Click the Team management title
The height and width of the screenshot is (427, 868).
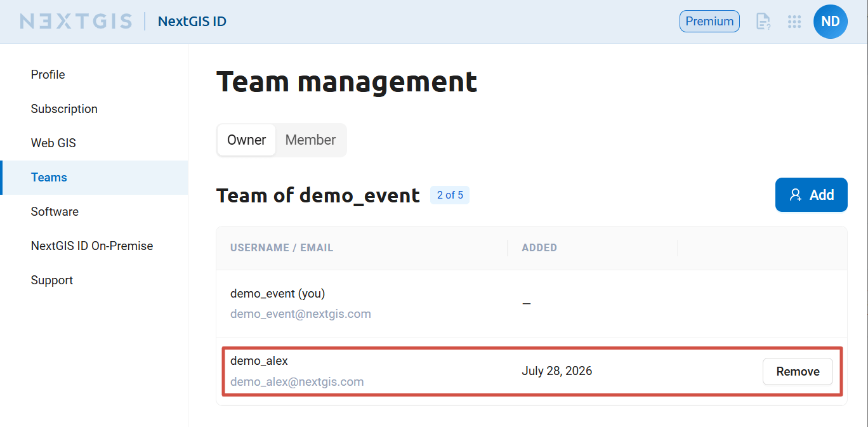346,82
